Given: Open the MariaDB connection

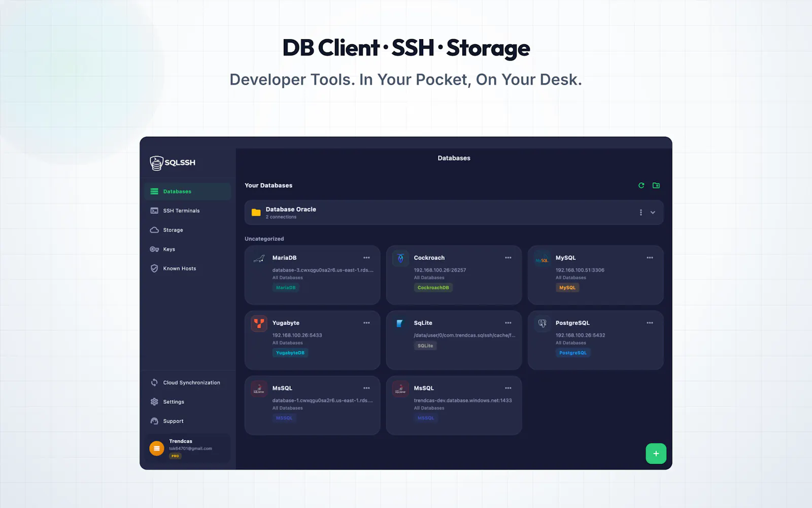Looking at the screenshot, I should coord(312,275).
